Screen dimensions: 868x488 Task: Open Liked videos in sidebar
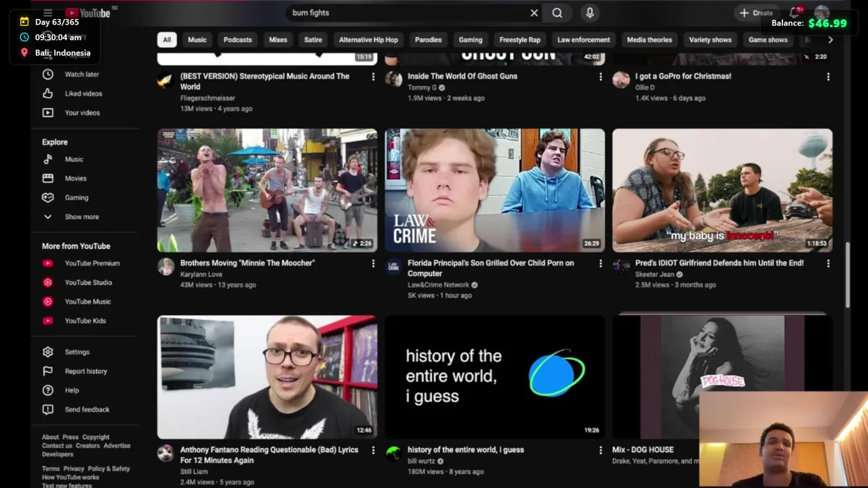pos(85,94)
